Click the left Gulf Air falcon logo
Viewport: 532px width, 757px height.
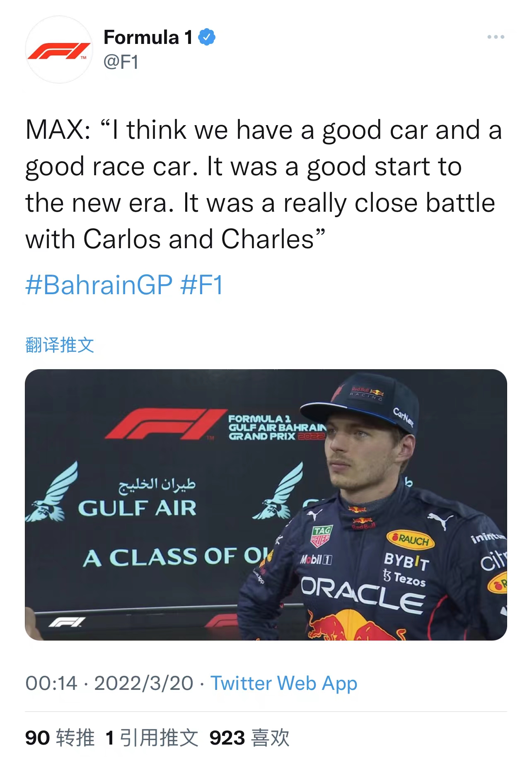52,493
